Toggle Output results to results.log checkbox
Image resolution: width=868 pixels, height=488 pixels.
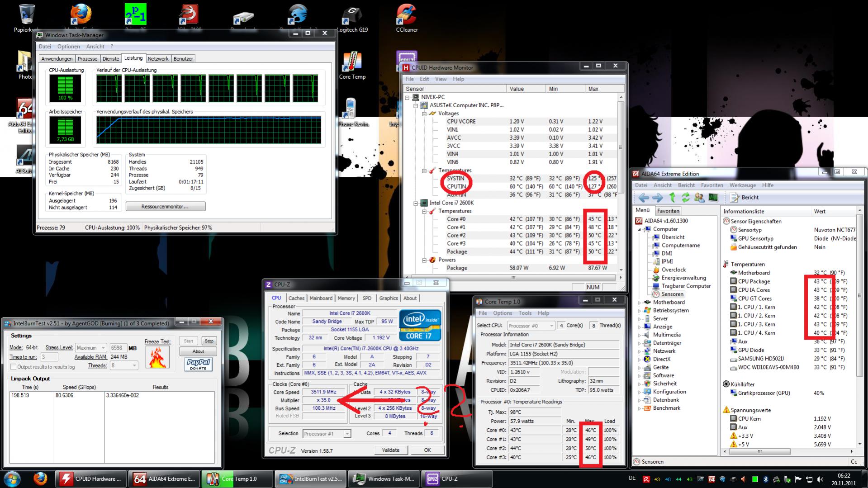pos(14,367)
